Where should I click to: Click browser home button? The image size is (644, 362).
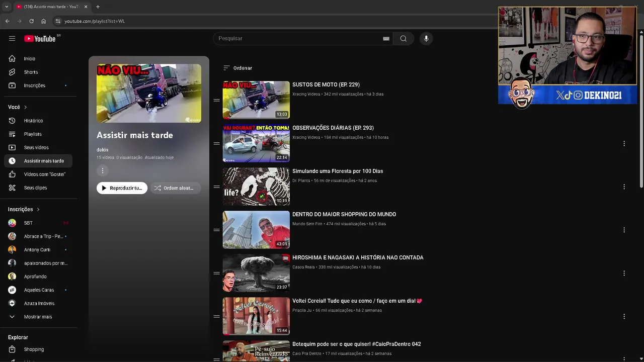43,21
